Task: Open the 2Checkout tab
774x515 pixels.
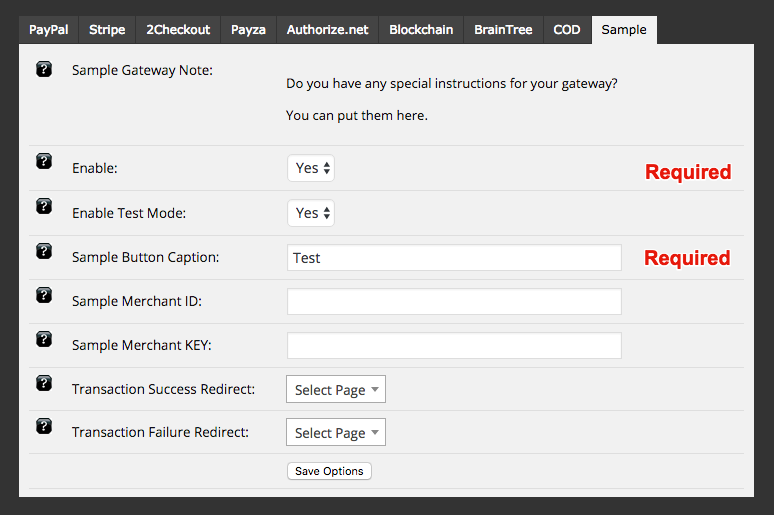Action: [x=178, y=30]
